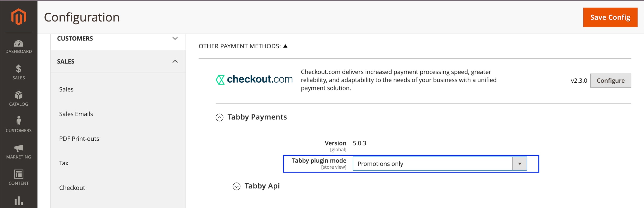This screenshot has width=644, height=208.
Task: Select Sales Emails settings tab
Action: (x=76, y=114)
